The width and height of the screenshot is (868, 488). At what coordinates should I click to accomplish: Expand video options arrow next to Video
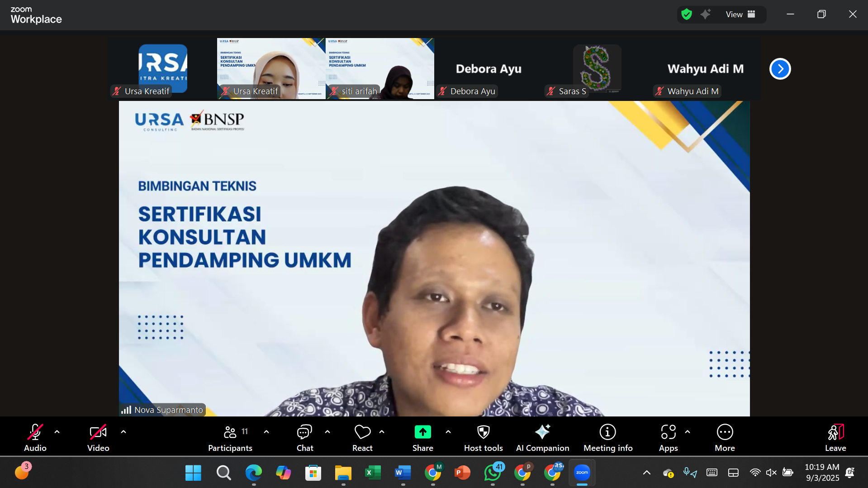point(123,432)
